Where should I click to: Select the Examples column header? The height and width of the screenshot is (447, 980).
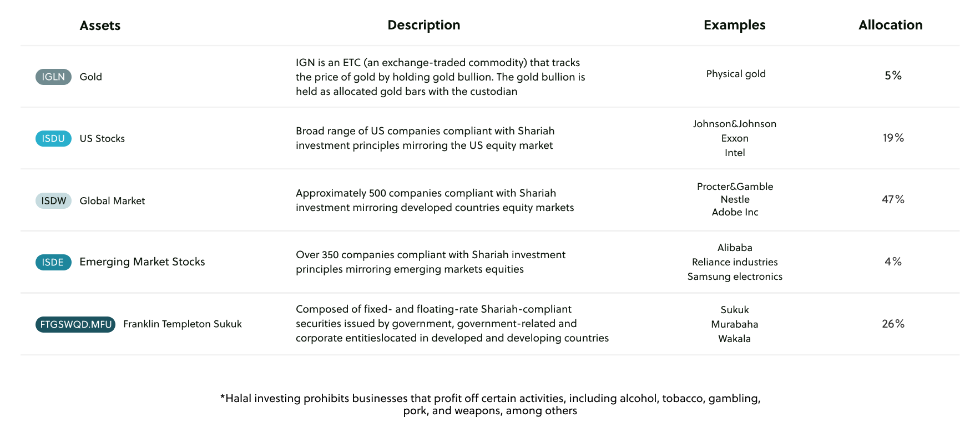734,25
